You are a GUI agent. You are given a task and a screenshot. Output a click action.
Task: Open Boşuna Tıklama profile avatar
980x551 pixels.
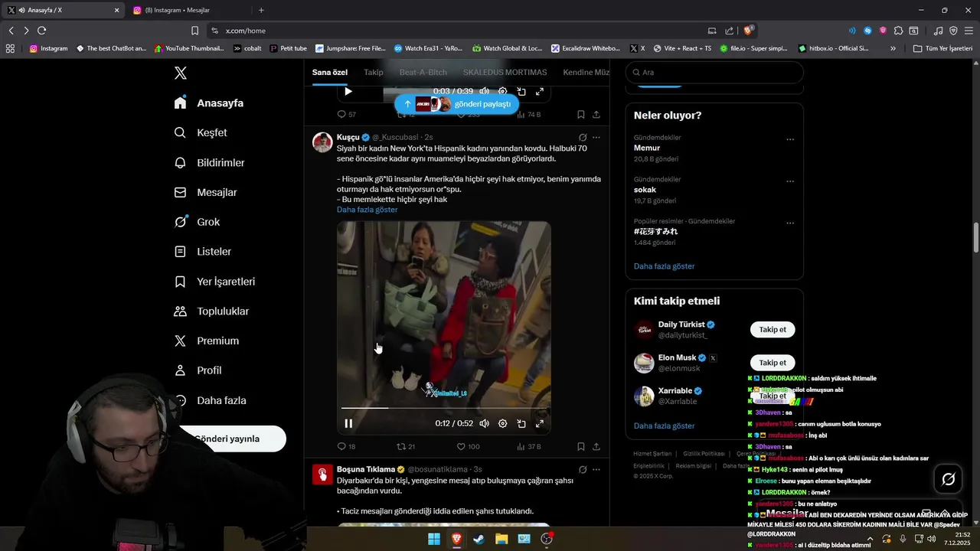(322, 474)
